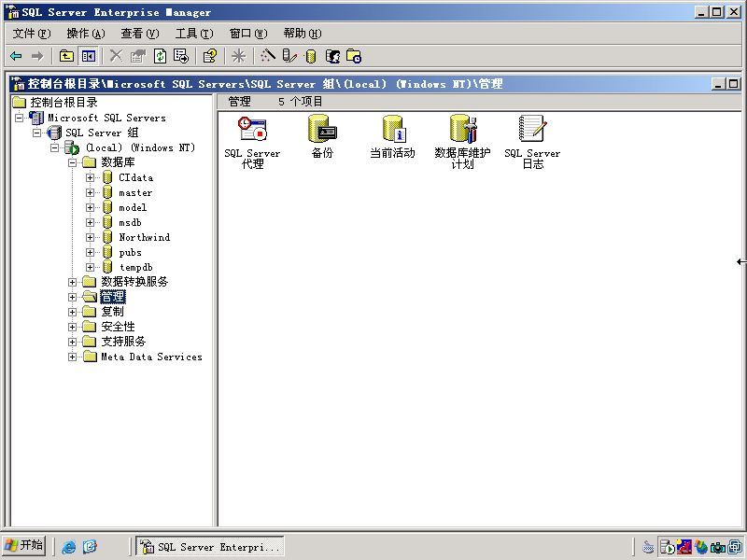Viewport: 747px width, 560px height.
Task: Open the help toolbar icon
Action: (x=209, y=56)
